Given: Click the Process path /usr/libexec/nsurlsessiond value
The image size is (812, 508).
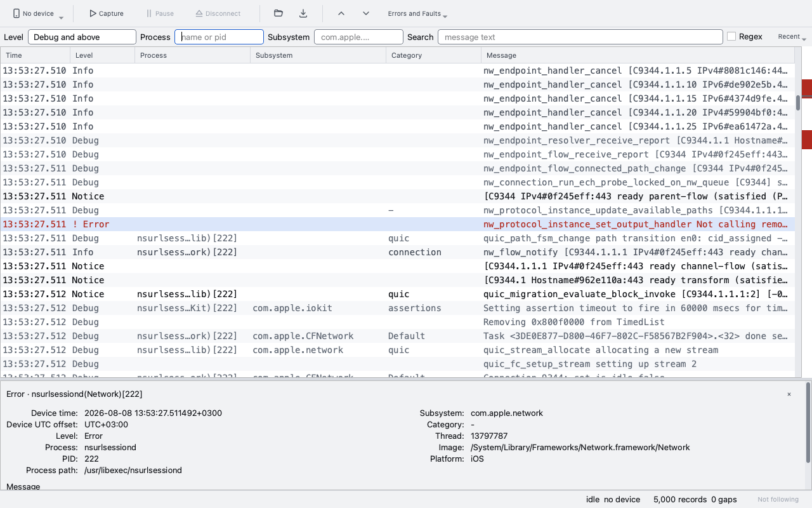Looking at the screenshot, I should [x=133, y=471].
